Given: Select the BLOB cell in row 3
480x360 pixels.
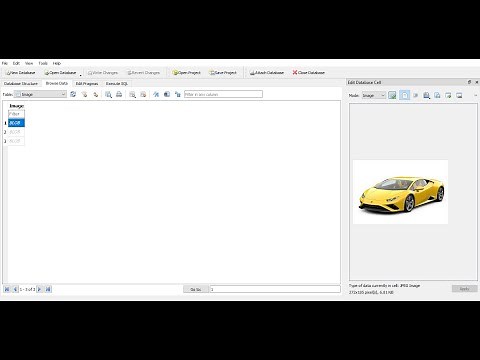Looking at the screenshot, I should click(16, 141).
